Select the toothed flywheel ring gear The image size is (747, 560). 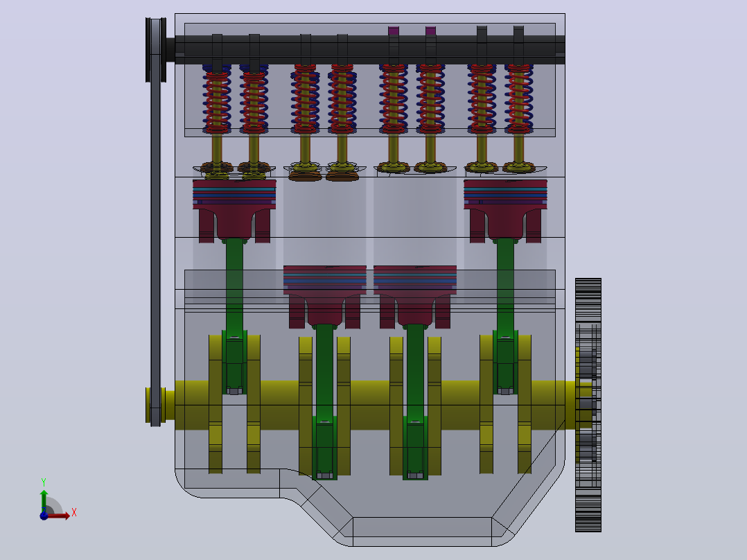pyautogui.click(x=588, y=405)
